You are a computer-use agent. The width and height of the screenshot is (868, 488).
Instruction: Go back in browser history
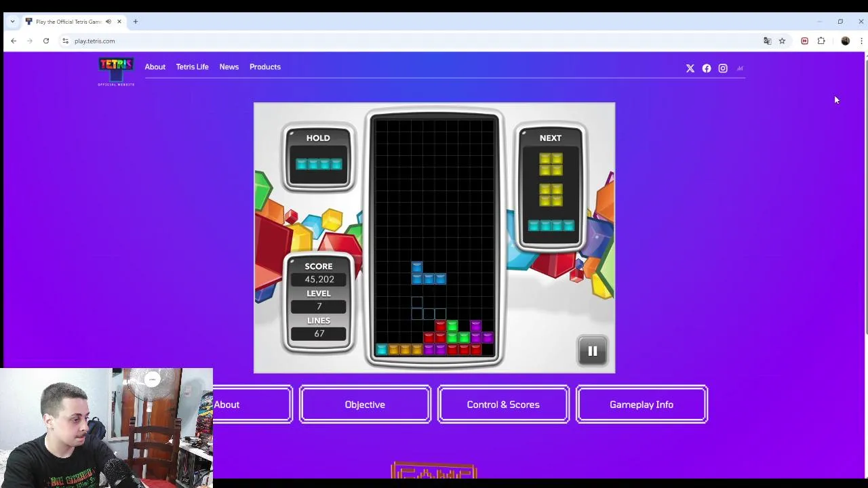[14, 41]
